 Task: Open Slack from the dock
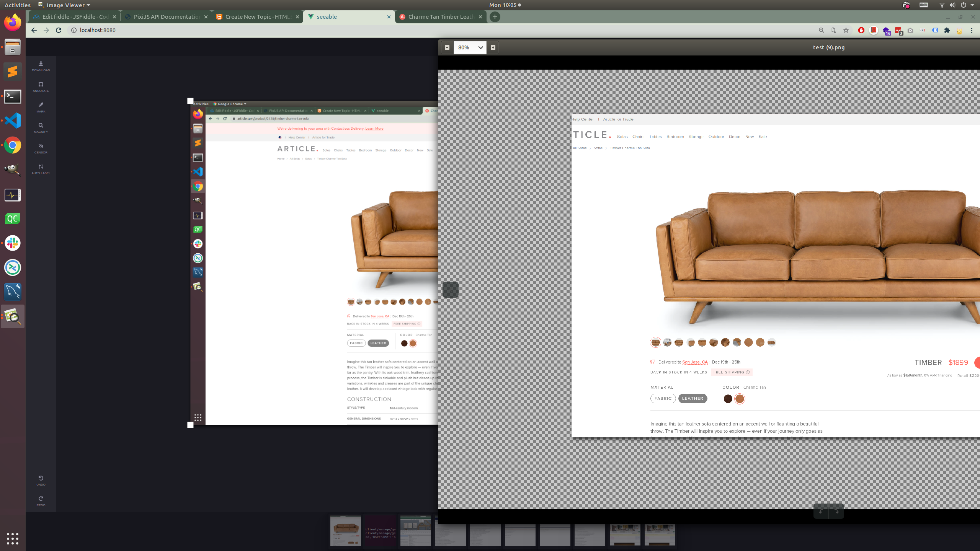13,243
